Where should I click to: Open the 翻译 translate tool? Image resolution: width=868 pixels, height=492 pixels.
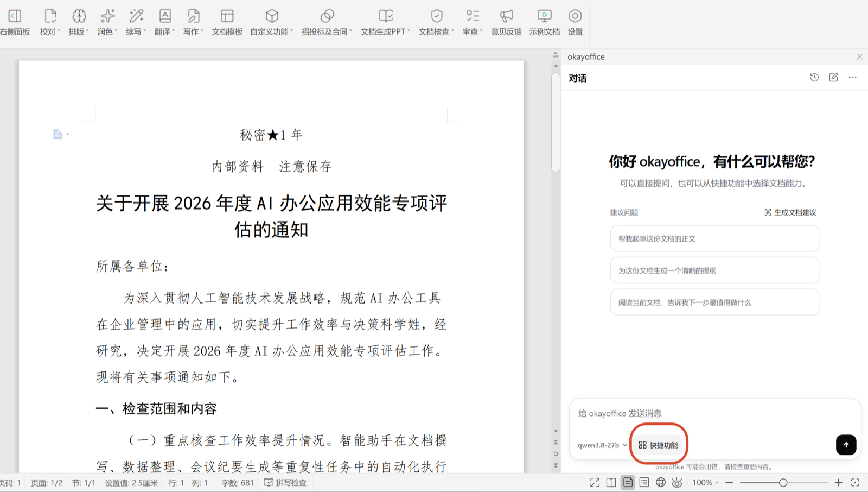[165, 22]
